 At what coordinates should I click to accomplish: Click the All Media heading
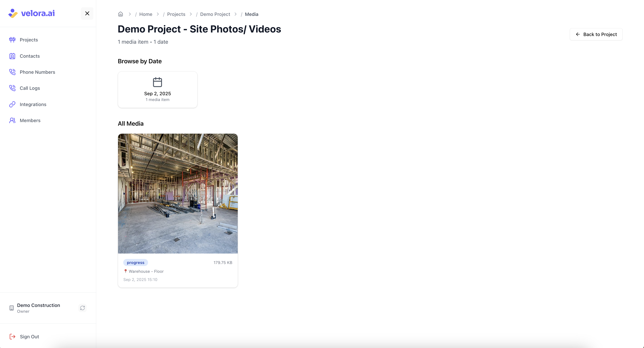pyautogui.click(x=131, y=124)
